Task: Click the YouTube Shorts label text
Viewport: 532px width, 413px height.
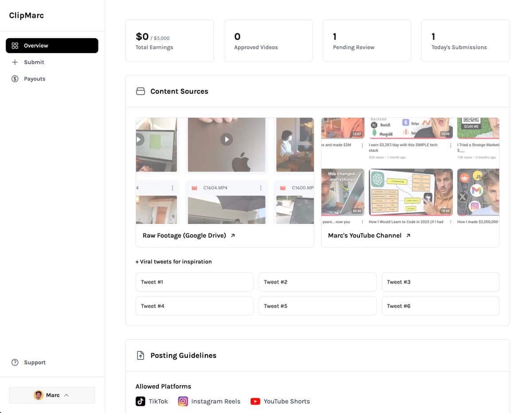Action: pyautogui.click(x=287, y=401)
